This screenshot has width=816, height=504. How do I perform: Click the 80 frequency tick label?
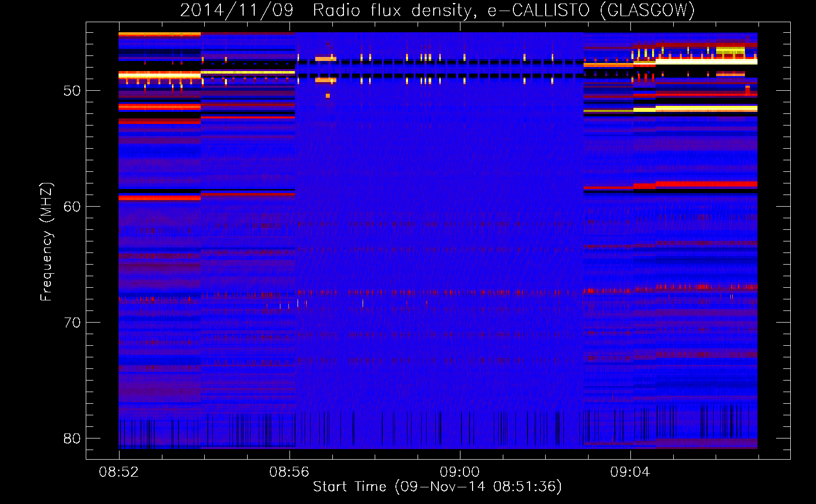[x=72, y=438]
